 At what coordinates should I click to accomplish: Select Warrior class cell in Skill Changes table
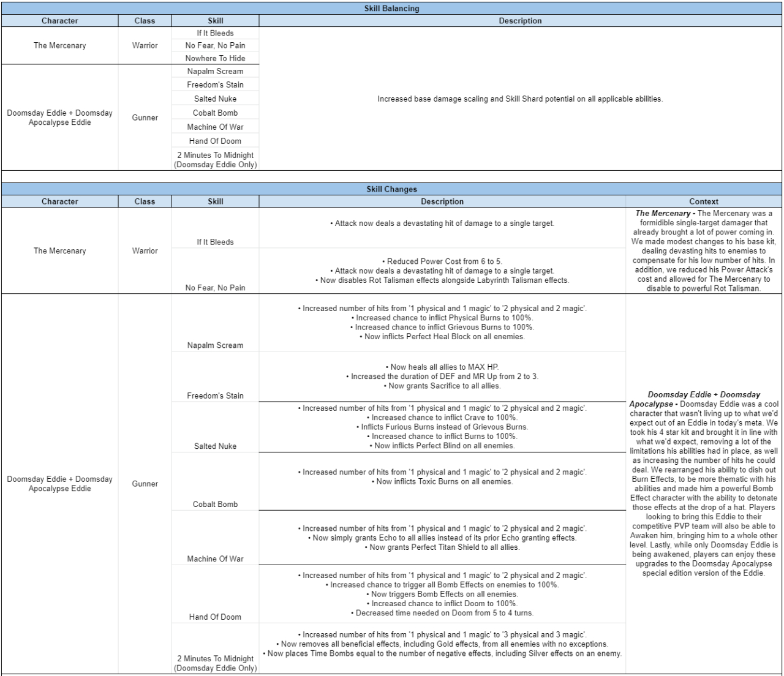point(145,251)
